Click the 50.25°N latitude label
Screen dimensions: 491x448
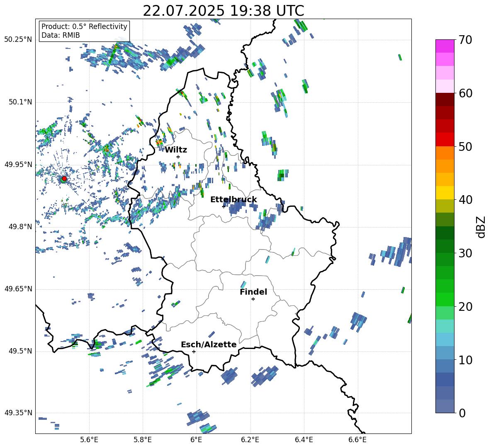tap(18, 40)
